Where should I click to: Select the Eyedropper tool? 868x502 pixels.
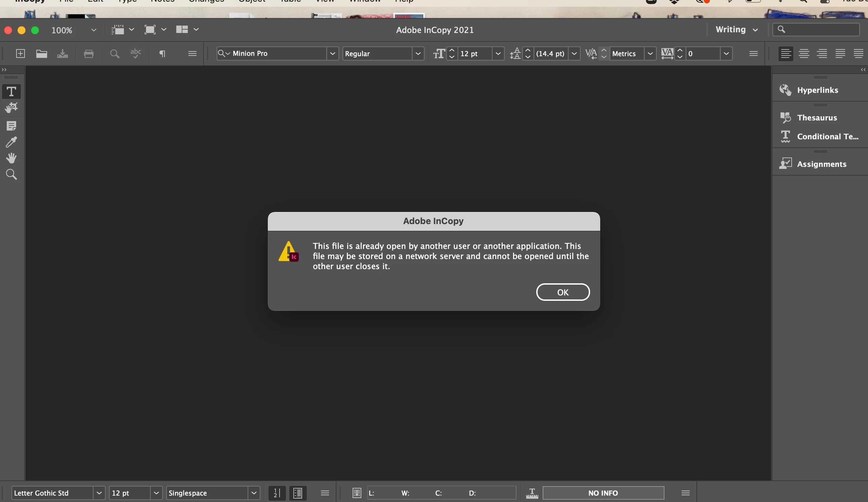coord(11,142)
